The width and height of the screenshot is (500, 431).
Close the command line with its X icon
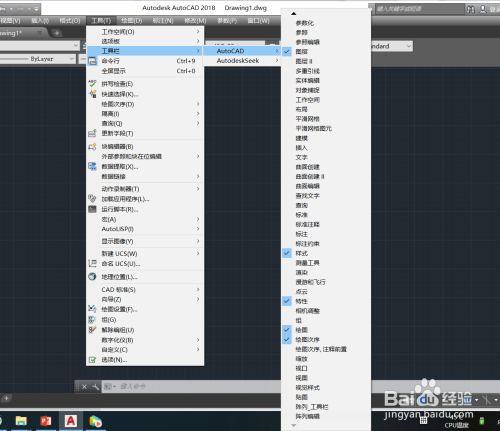[84, 387]
